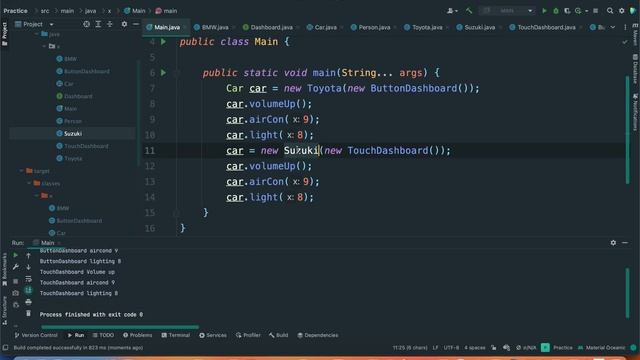Open Services tool window
The height and width of the screenshot is (360, 640).
213,335
